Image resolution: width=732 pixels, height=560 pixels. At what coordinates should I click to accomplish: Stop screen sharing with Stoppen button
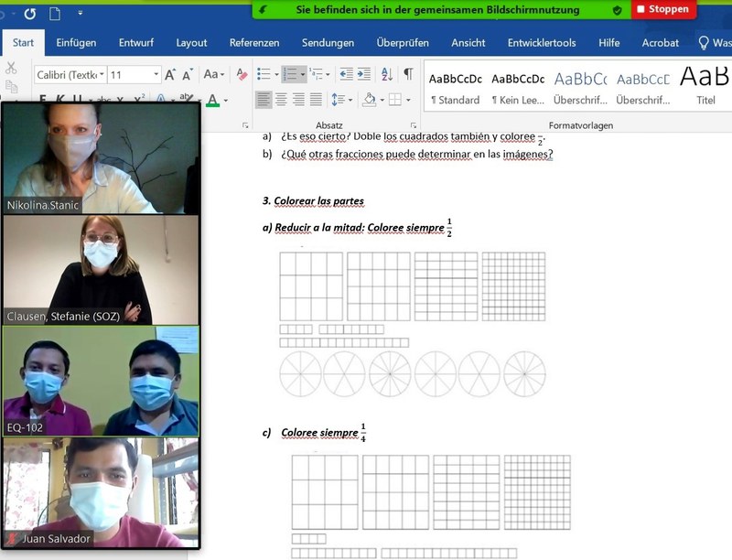coord(662,10)
